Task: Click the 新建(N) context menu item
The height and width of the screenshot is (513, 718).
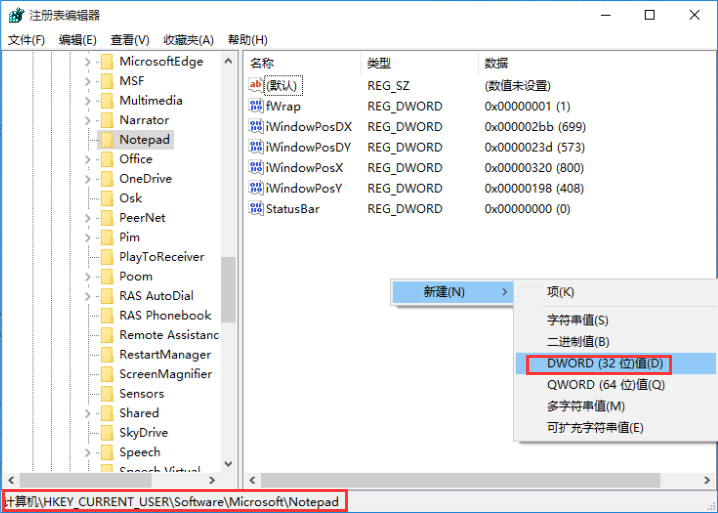Action: coord(452,292)
